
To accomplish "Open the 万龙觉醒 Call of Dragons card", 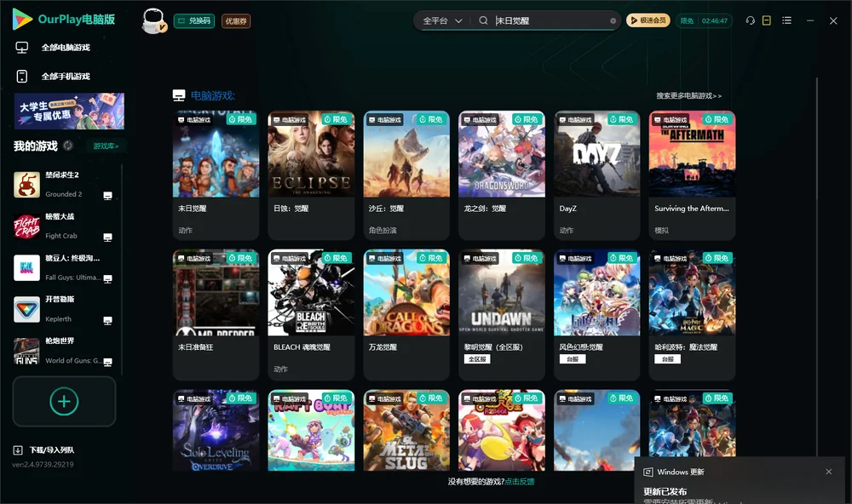I will (x=406, y=314).
